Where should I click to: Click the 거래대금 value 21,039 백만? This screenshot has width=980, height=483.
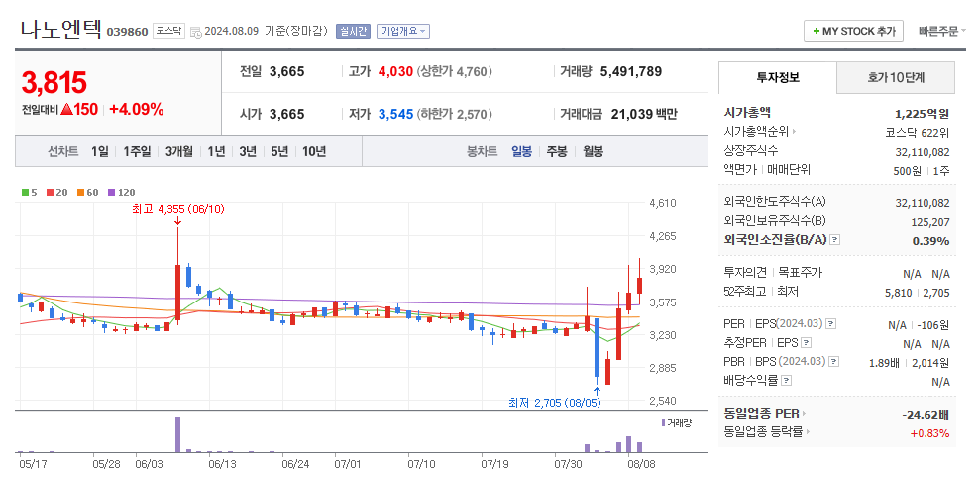(x=644, y=114)
